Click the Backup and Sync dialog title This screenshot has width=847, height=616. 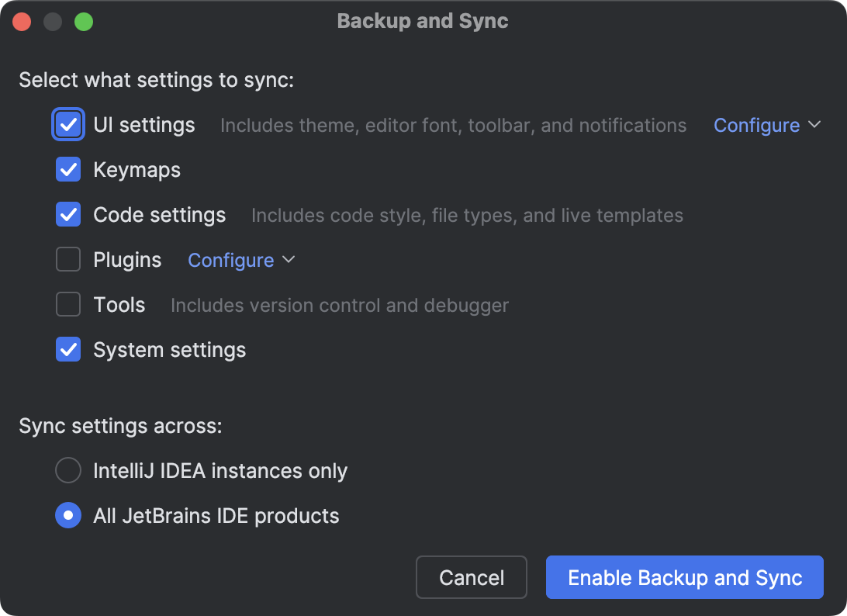click(x=423, y=22)
